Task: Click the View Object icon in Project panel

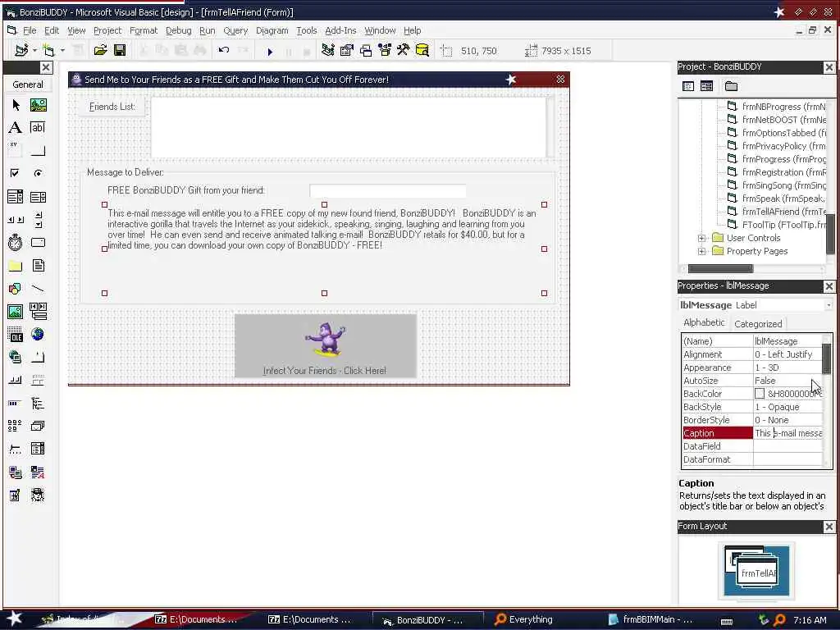Action: pos(706,86)
